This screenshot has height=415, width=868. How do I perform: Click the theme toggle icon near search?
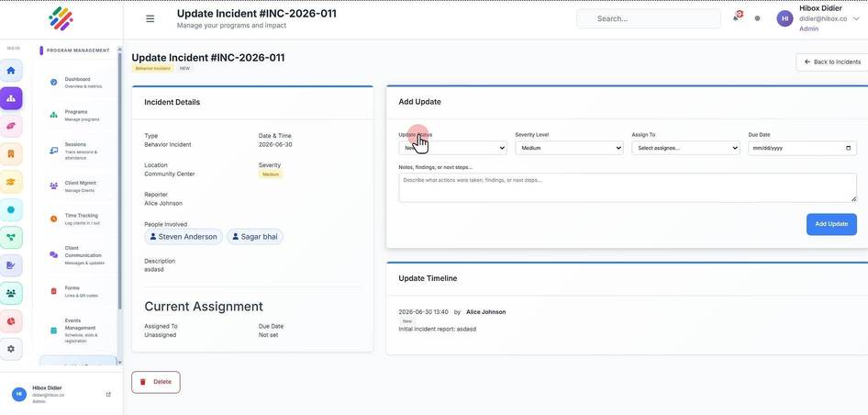[757, 18]
